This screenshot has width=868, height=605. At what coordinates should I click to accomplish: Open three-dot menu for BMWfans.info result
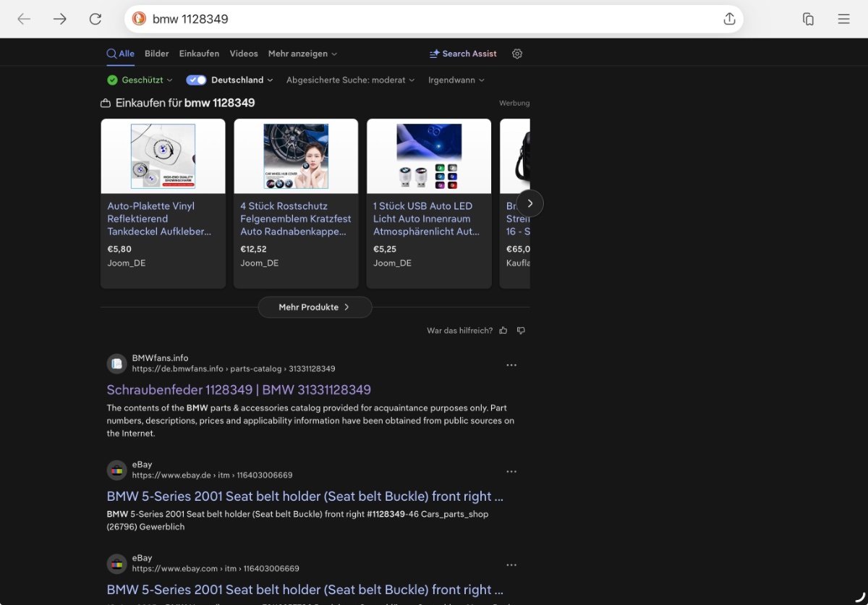[x=511, y=365]
